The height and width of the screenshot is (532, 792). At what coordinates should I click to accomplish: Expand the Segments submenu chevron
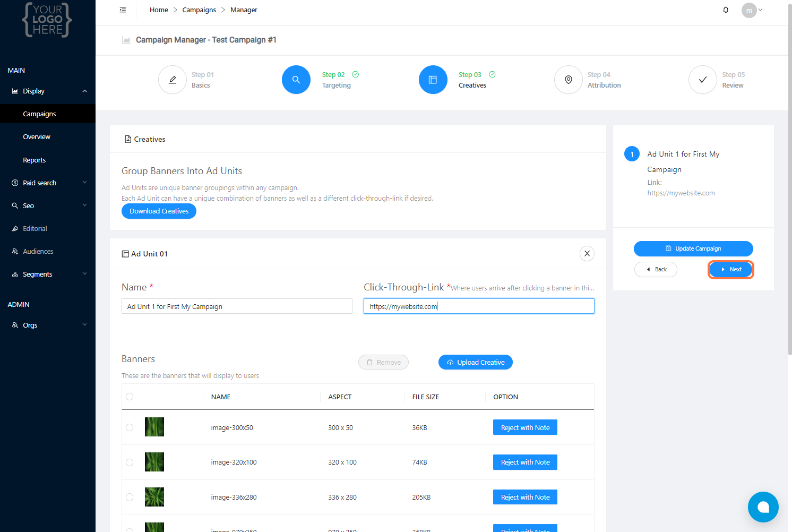pyautogui.click(x=84, y=274)
